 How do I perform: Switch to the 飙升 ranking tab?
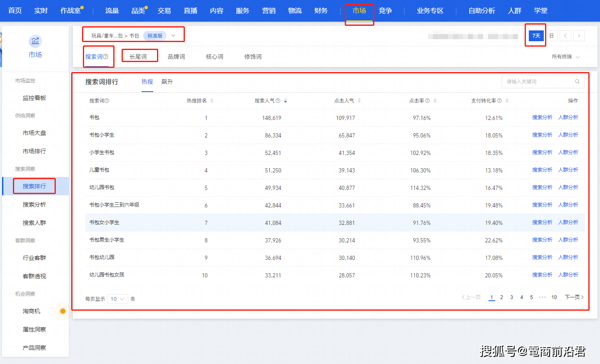167,82
